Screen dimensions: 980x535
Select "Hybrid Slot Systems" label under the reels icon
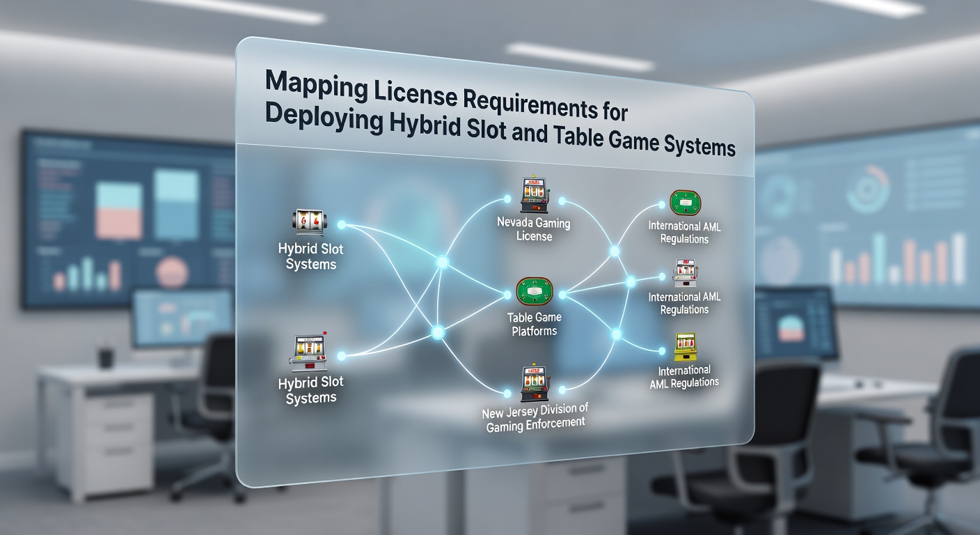(x=311, y=256)
